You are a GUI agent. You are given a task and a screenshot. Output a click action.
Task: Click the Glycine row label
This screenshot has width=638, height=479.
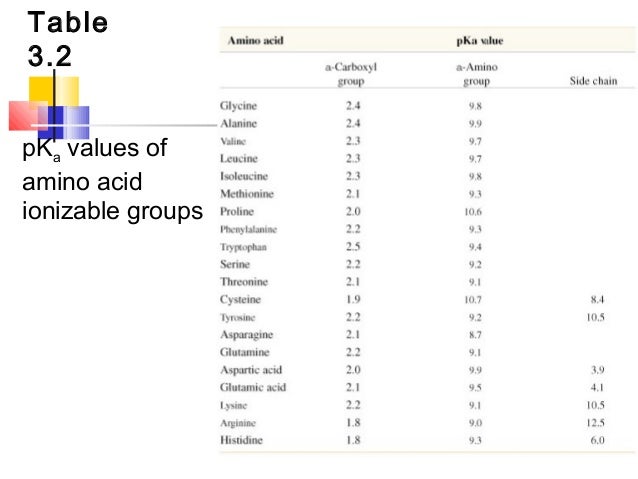point(240,105)
